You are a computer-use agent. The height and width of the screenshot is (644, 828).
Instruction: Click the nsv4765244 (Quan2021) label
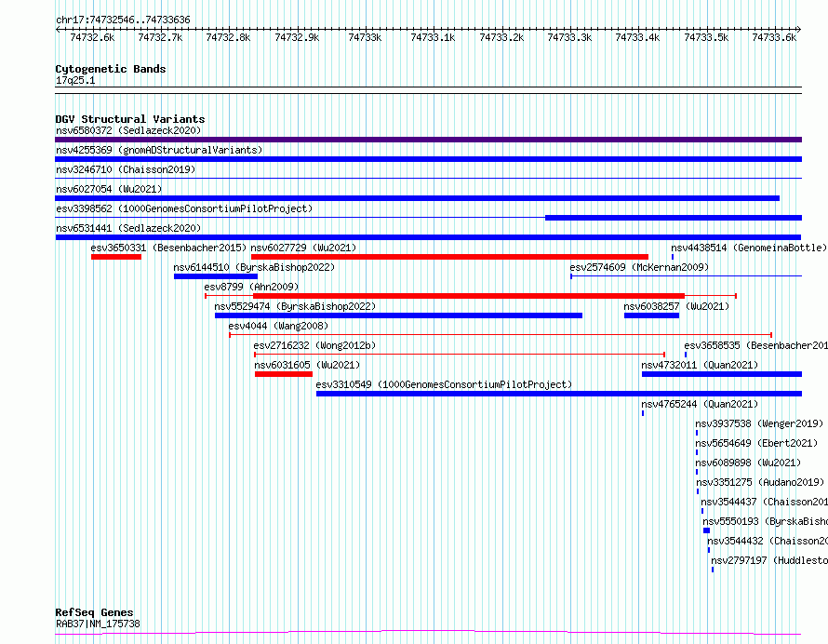[x=700, y=404]
